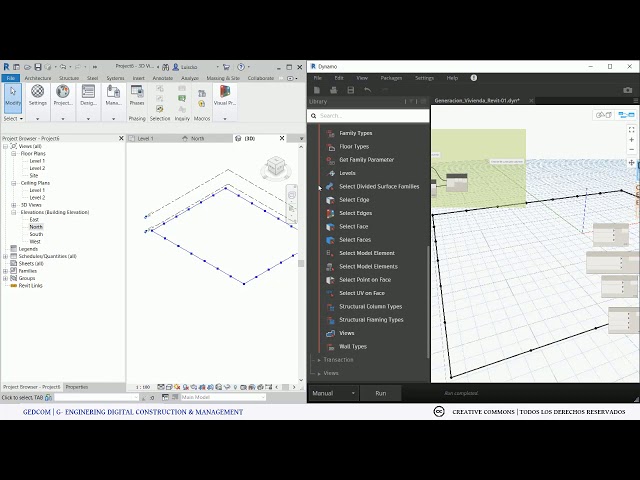Click Dynamo Run button
The width and height of the screenshot is (640, 480).
tap(380, 393)
